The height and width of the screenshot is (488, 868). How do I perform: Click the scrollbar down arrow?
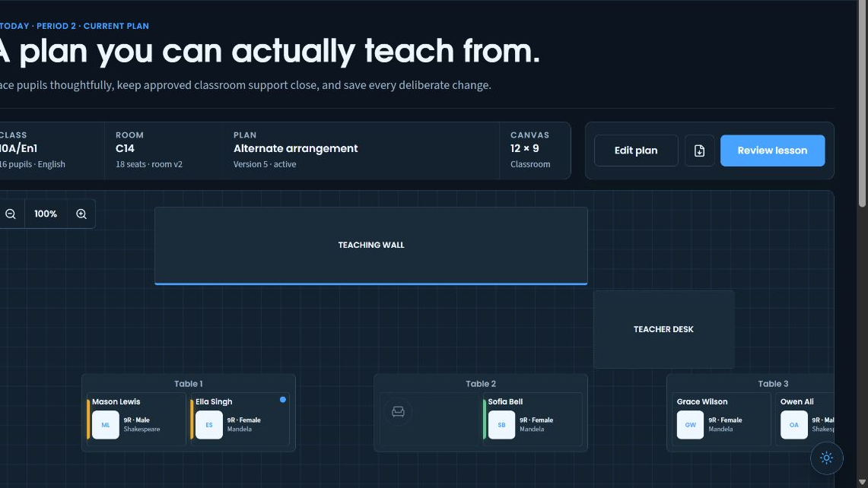pos(862,483)
